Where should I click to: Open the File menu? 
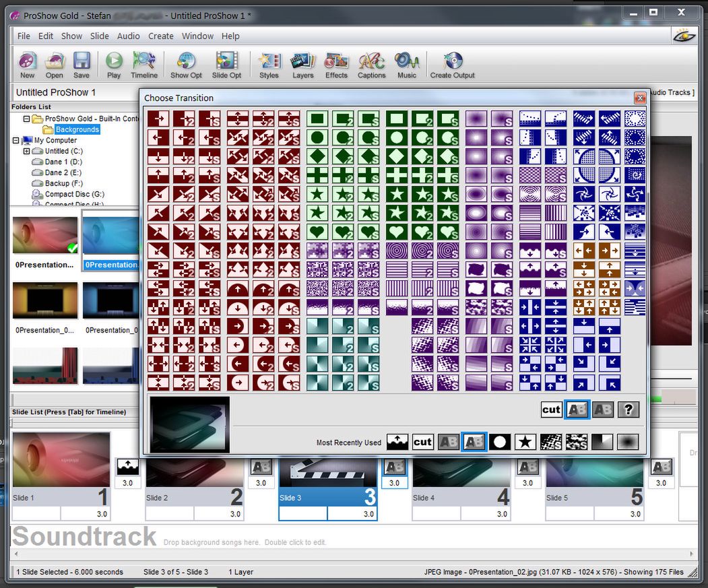click(24, 36)
